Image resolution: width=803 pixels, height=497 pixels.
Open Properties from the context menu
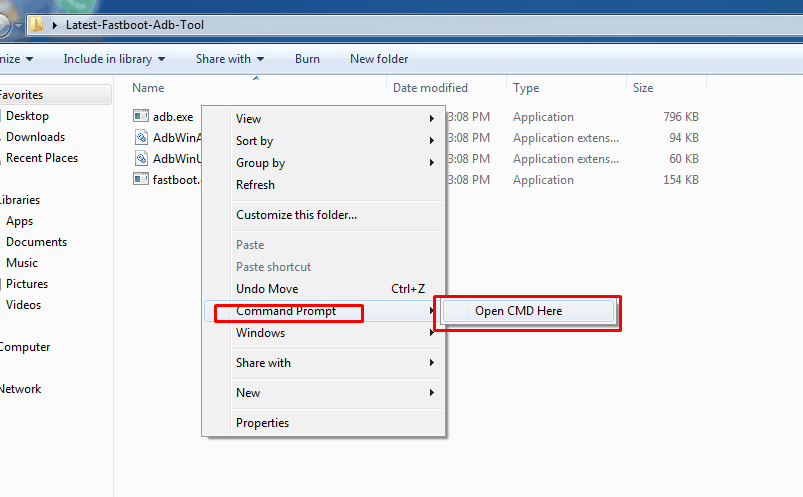point(262,423)
